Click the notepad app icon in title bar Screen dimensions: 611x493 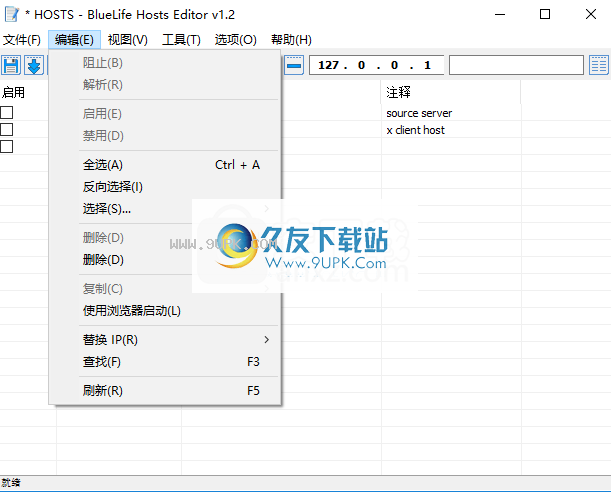click(12, 14)
